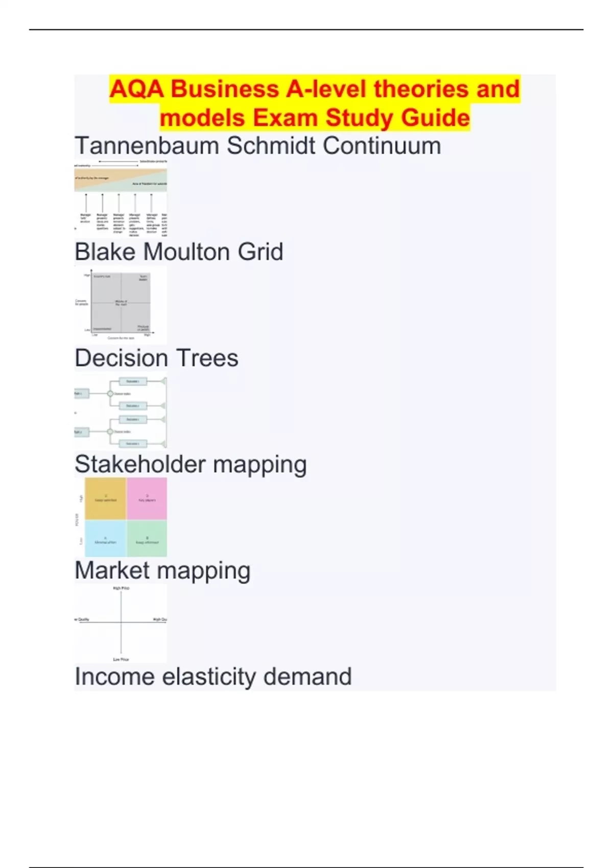613x868 pixels.
Task: Click the Tannenbaum Schmidt Continuum diagram thumbnail
Action: point(121,198)
